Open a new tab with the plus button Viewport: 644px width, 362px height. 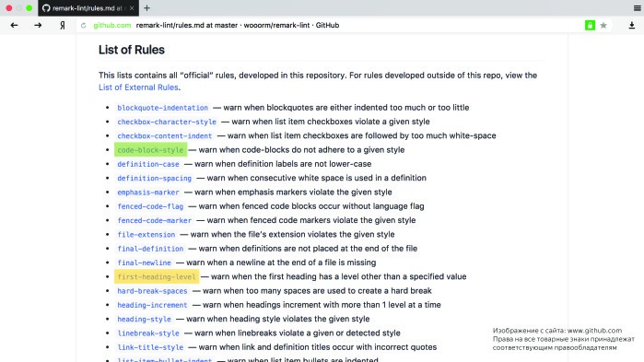click(x=146, y=7)
